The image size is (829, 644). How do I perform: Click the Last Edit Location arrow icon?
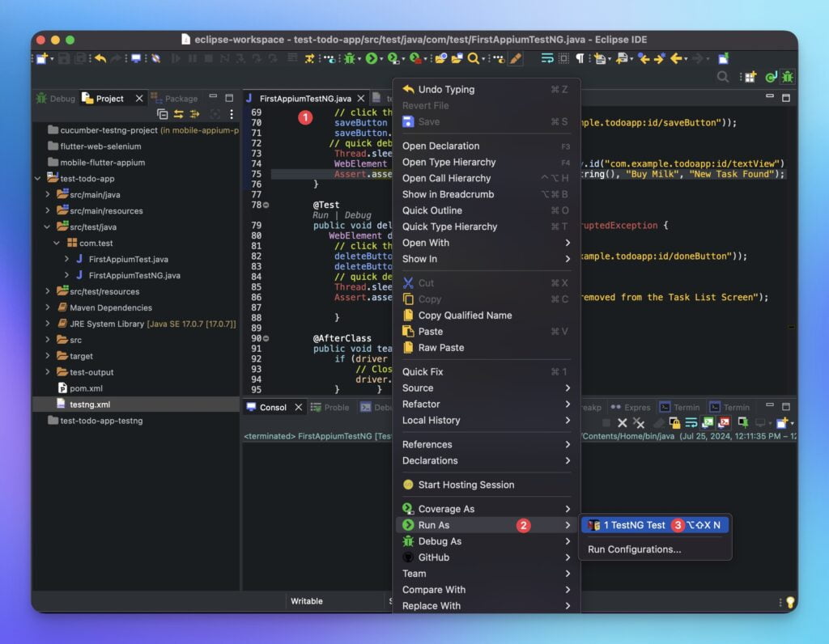(644, 58)
